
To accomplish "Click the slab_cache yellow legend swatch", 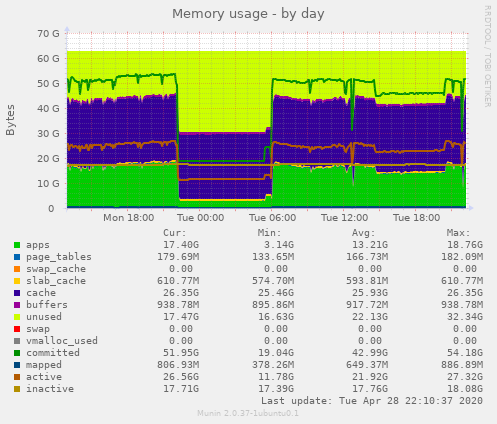I will [x=17, y=281].
